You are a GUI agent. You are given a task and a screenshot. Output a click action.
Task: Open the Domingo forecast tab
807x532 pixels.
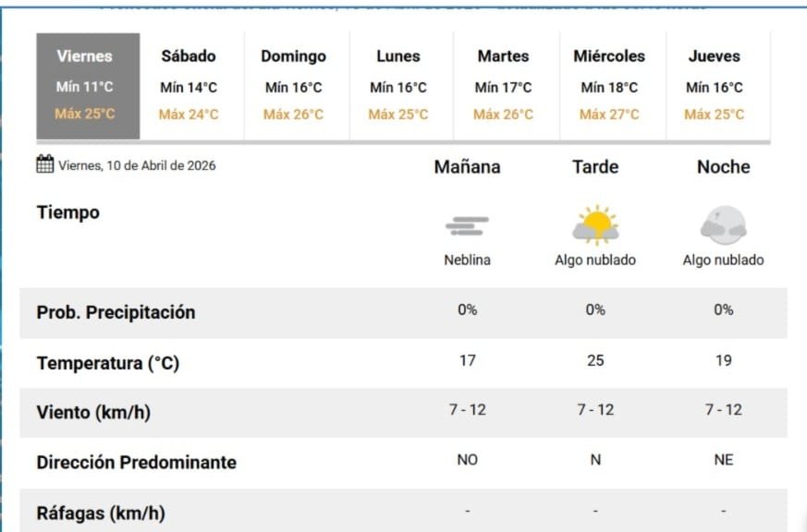296,86
